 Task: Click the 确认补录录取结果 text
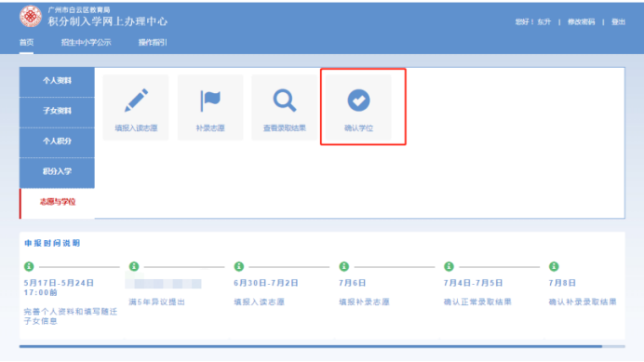click(x=583, y=302)
